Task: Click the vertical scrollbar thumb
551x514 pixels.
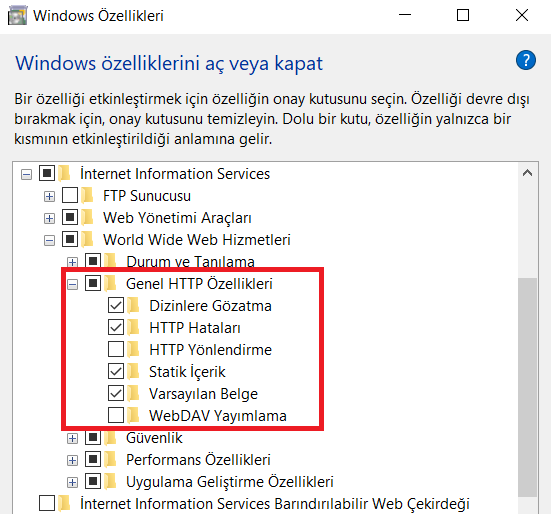Action: tap(527, 387)
